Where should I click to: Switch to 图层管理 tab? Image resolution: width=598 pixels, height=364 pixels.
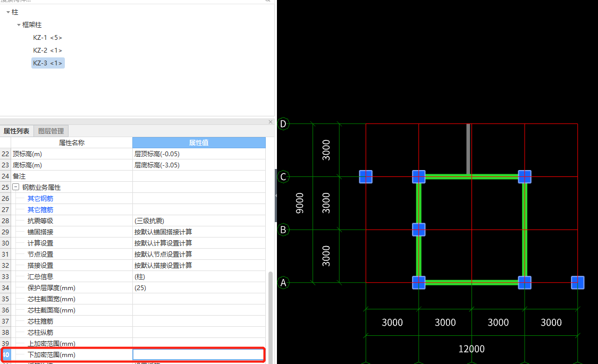point(51,131)
